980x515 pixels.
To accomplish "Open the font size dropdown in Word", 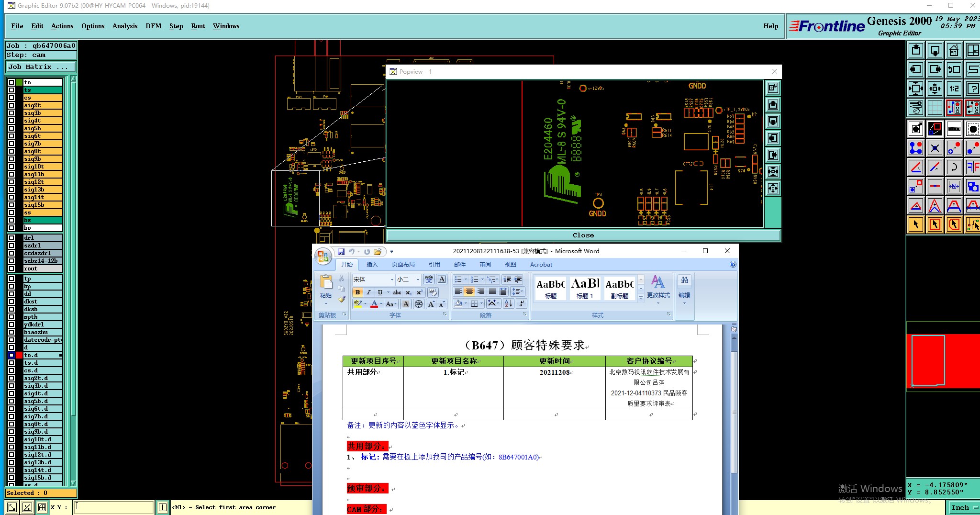I will (x=418, y=280).
